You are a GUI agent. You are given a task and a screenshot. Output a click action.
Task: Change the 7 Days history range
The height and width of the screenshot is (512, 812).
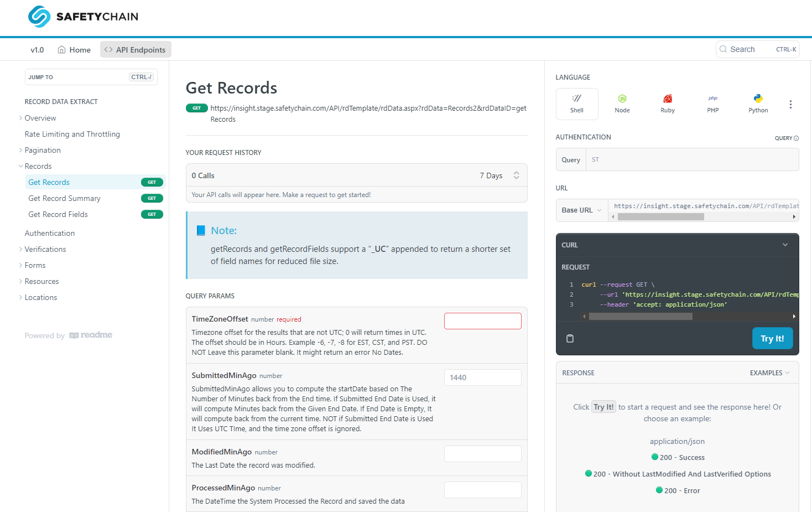tap(499, 175)
